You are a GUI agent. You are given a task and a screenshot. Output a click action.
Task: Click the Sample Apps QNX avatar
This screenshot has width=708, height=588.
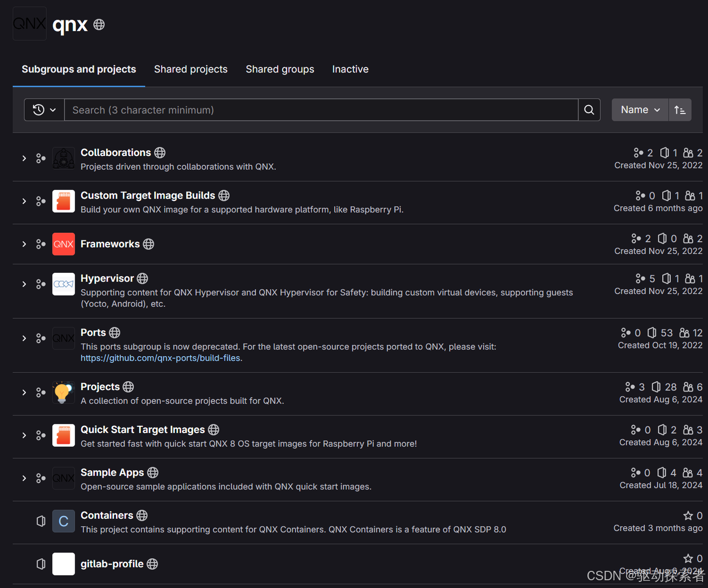[64, 478]
